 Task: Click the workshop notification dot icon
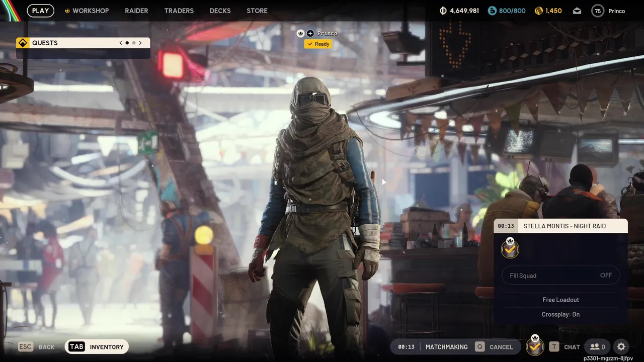click(x=67, y=11)
